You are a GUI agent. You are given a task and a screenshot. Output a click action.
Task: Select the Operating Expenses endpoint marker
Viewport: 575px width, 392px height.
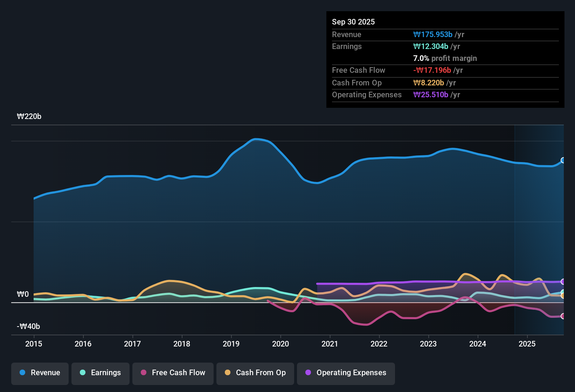pos(563,281)
